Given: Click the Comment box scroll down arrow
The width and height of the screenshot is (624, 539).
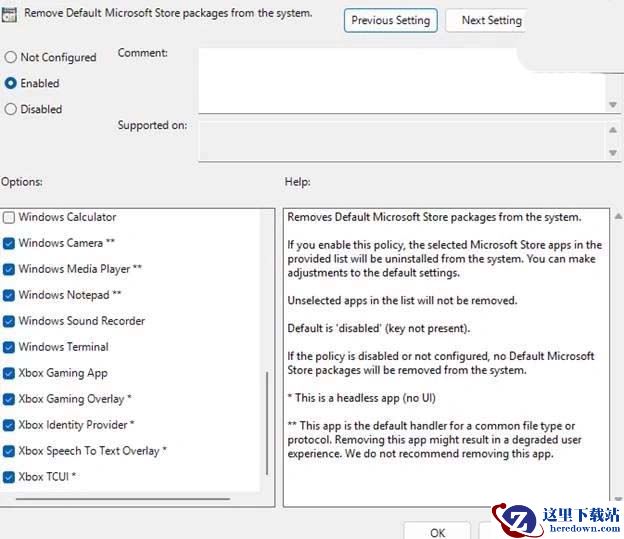Looking at the screenshot, I should pyautogui.click(x=613, y=105).
